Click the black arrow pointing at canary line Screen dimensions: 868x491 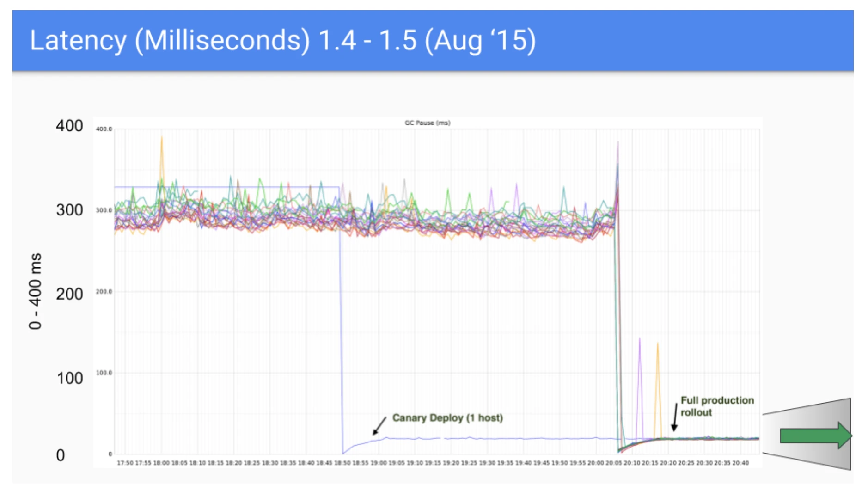point(379,426)
